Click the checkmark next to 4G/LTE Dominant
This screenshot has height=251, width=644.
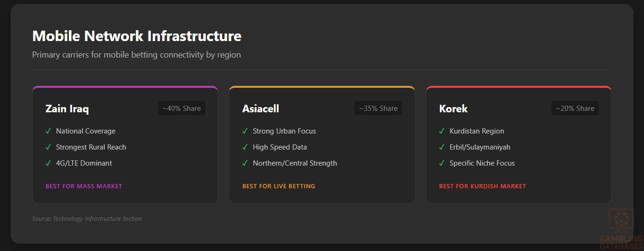pos(48,163)
